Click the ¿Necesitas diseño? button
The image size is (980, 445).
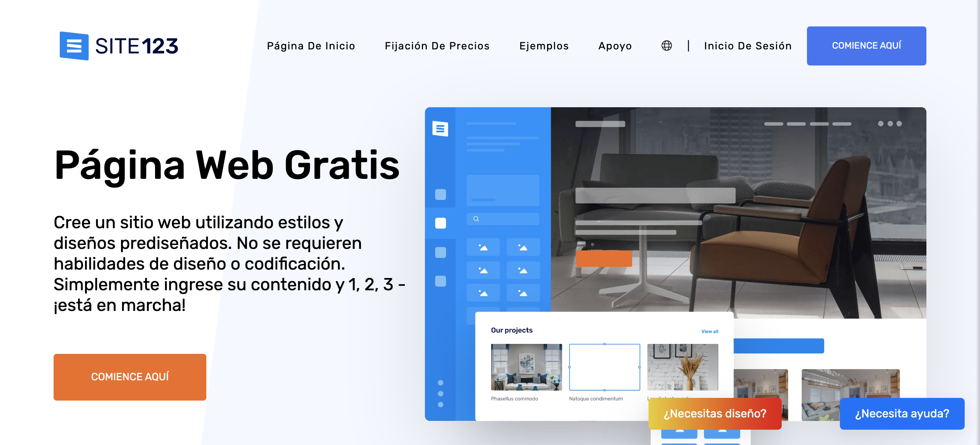(x=715, y=414)
